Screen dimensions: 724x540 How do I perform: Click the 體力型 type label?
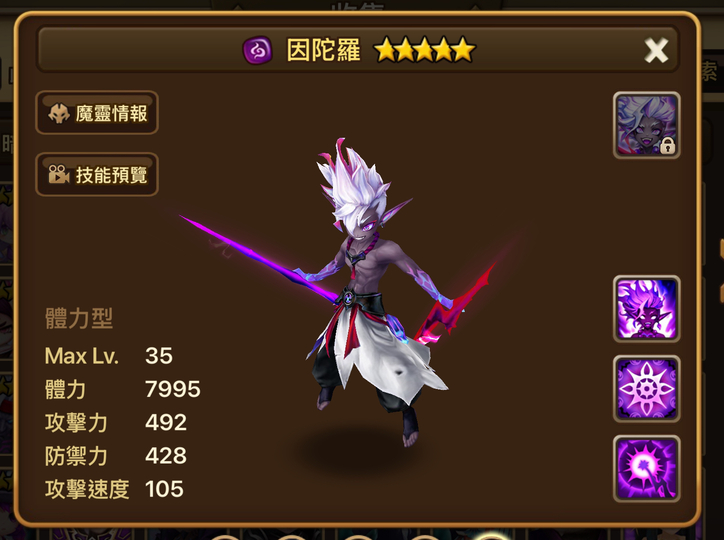coord(79,318)
